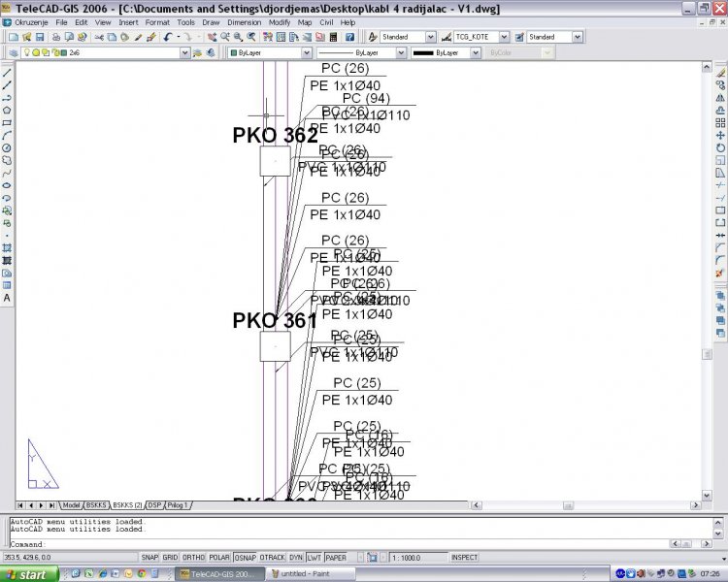728x582 pixels.
Task: Open the Dimension menu
Action: pos(244,21)
